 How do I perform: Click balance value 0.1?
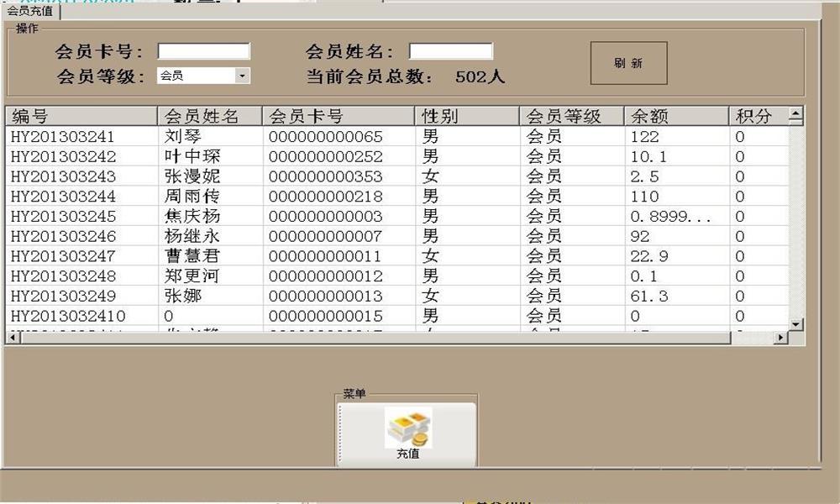coord(644,276)
